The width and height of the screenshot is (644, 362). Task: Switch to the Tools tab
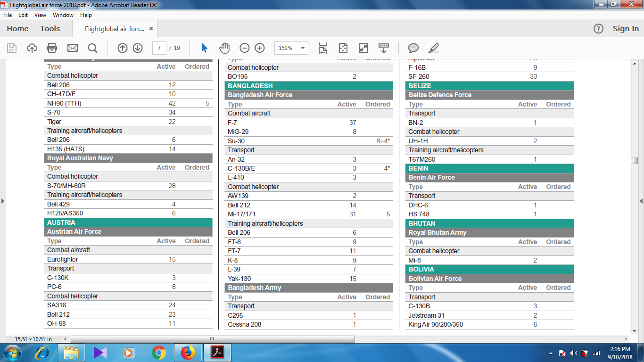[50, 29]
